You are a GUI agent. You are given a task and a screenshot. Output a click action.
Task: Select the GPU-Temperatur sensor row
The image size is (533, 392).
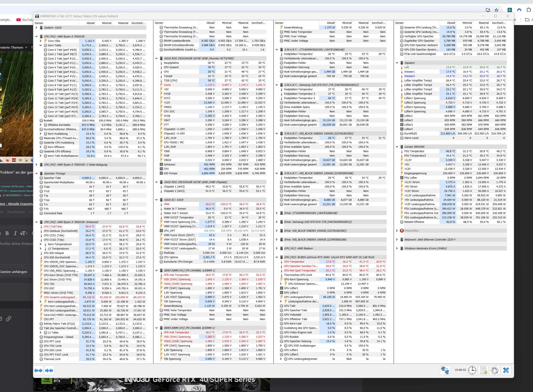tap(333, 262)
